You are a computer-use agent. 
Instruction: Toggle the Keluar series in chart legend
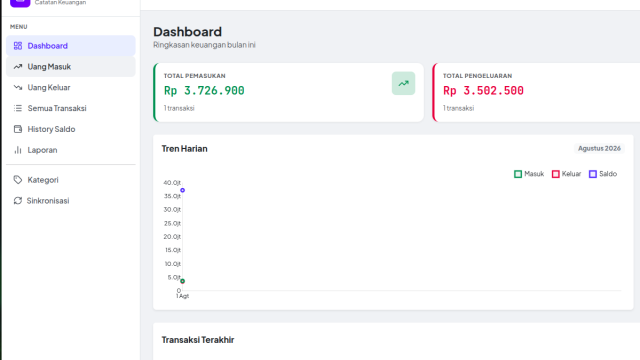[x=566, y=174]
